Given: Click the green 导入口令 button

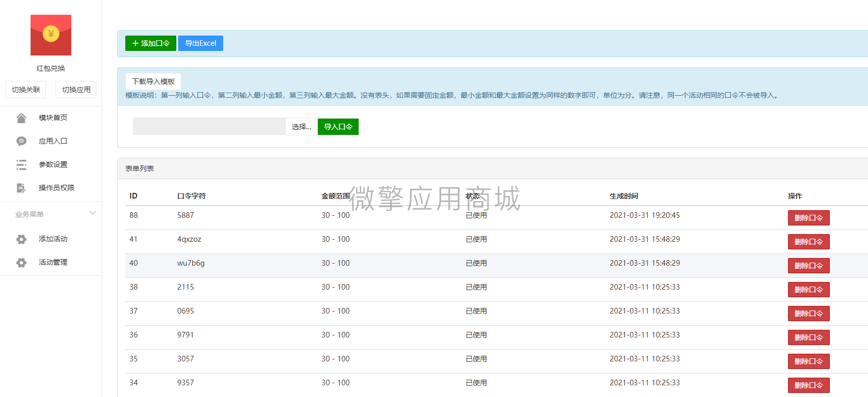Looking at the screenshot, I should point(338,127).
